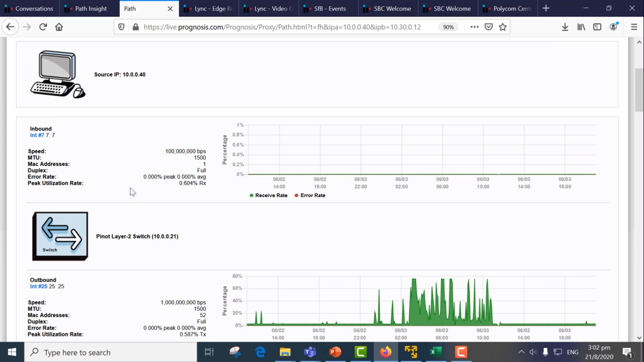The width and height of the screenshot is (644, 362).
Task: Click the page vertical scrollbar thumb
Action: tap(639, 90)
